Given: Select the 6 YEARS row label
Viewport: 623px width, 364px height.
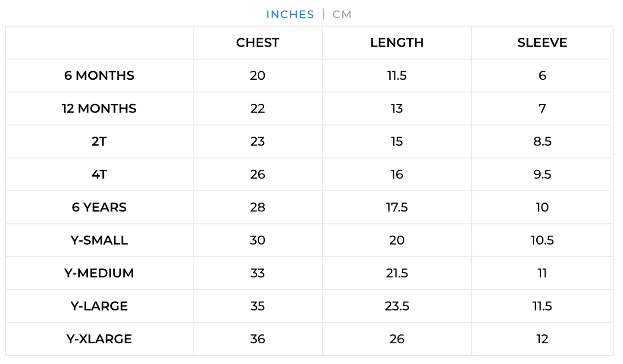Looking at the screenshot, I should 99,207.
